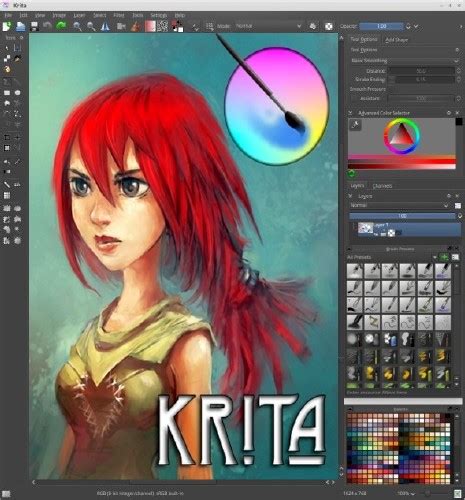Select the Layer 1 row thumbnail
Screen dimensions: 465x500
(365, 228)
